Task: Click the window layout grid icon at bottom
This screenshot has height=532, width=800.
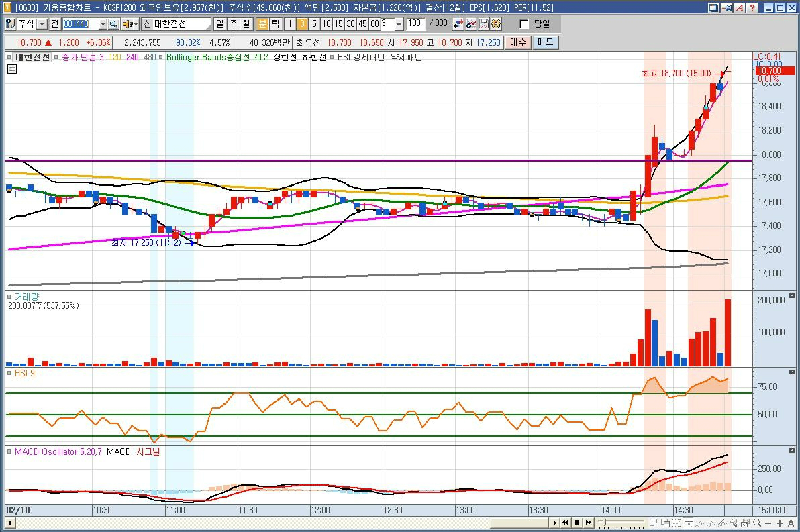Action: tap(654, 523)
